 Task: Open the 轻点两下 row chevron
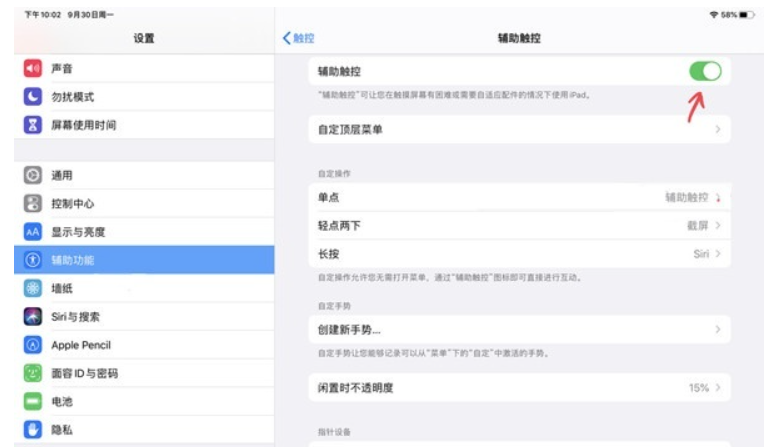718,225
